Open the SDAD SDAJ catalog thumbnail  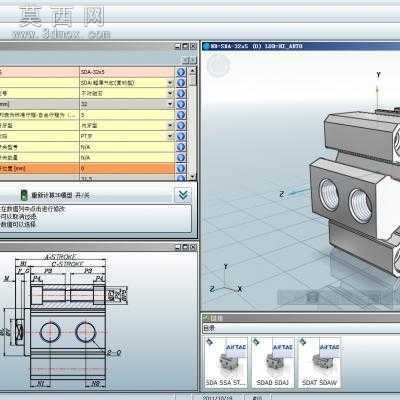(x=273, y=362)
